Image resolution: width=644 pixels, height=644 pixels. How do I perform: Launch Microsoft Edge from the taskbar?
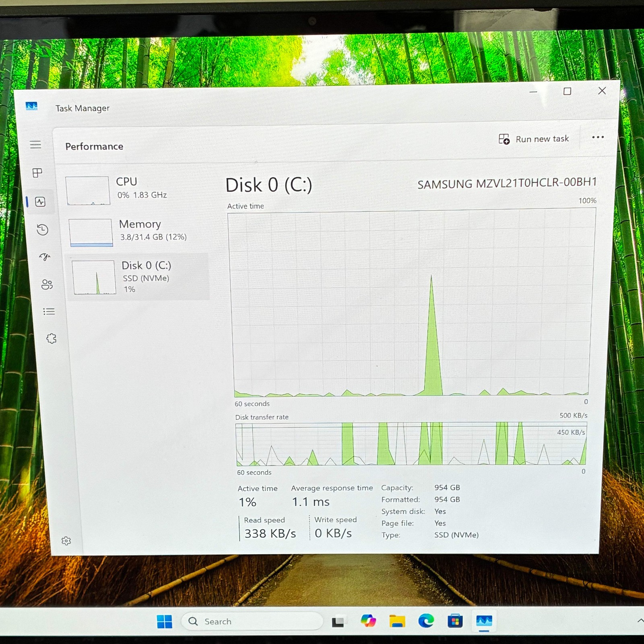[x=426, y=621]
